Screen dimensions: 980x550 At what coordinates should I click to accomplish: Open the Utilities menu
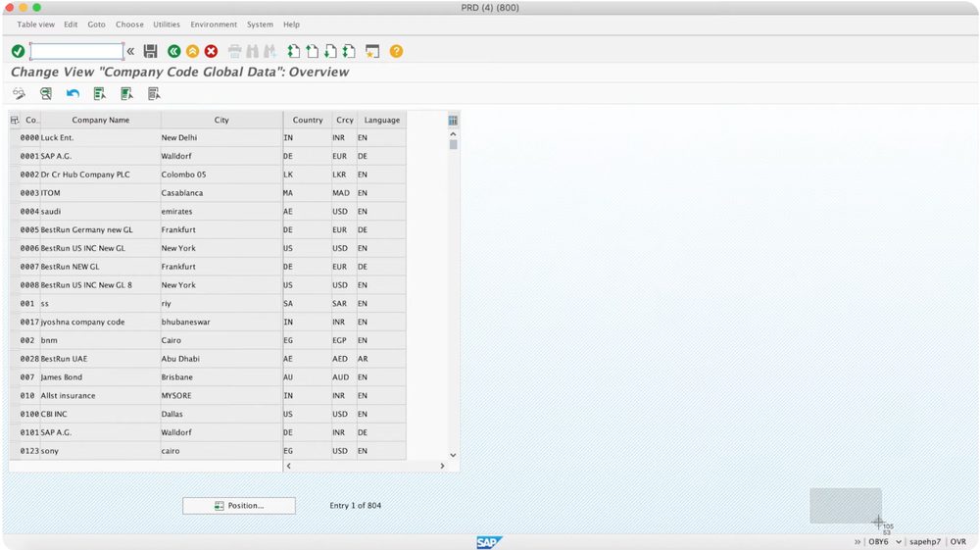pyautogui.click(x=167, y=25)
